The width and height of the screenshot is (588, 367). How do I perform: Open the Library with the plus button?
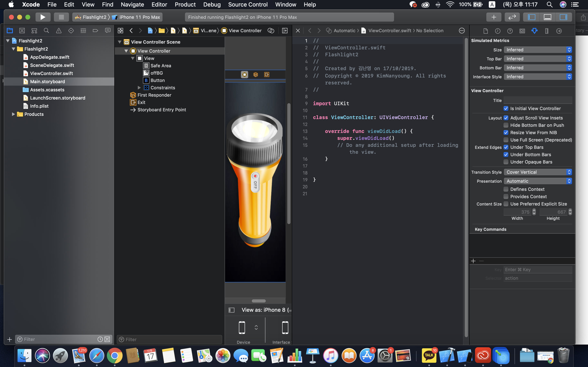tap(493, 17)
